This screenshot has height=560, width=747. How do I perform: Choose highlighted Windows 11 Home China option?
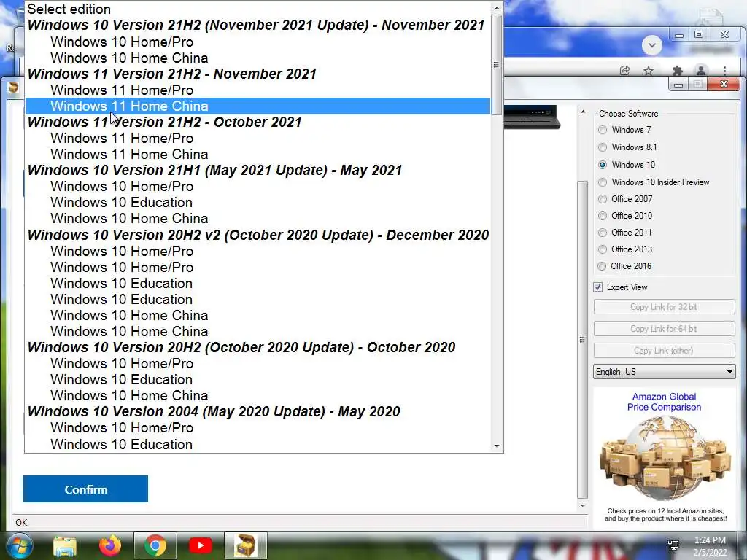pyautogui.click(x=258, y=106)
